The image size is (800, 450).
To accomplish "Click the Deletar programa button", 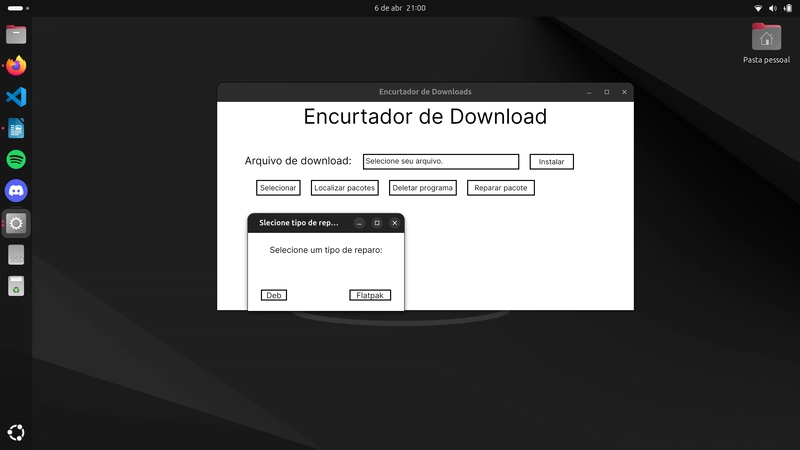I will tap(423, 188).
